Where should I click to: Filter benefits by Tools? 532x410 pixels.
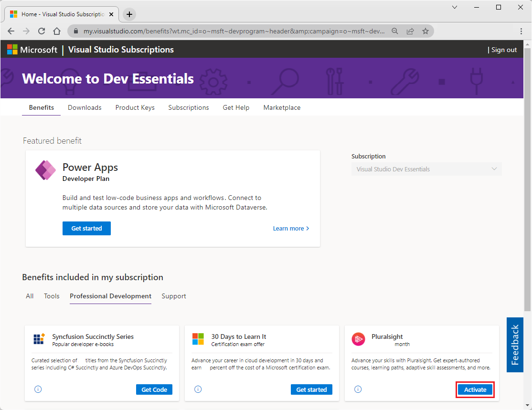tap(52, 296)
